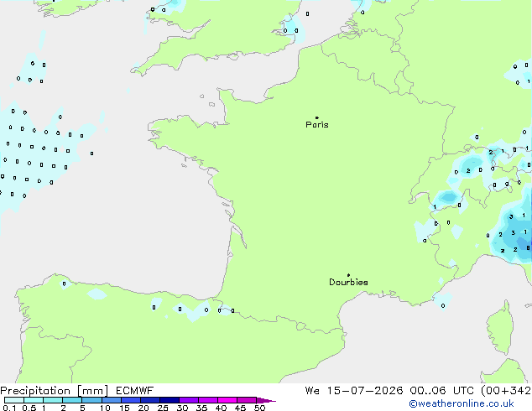Screen dimensions: 532x411
Task: Select the purple 30 mm legend swatch
Action: (x=189, y=400)
